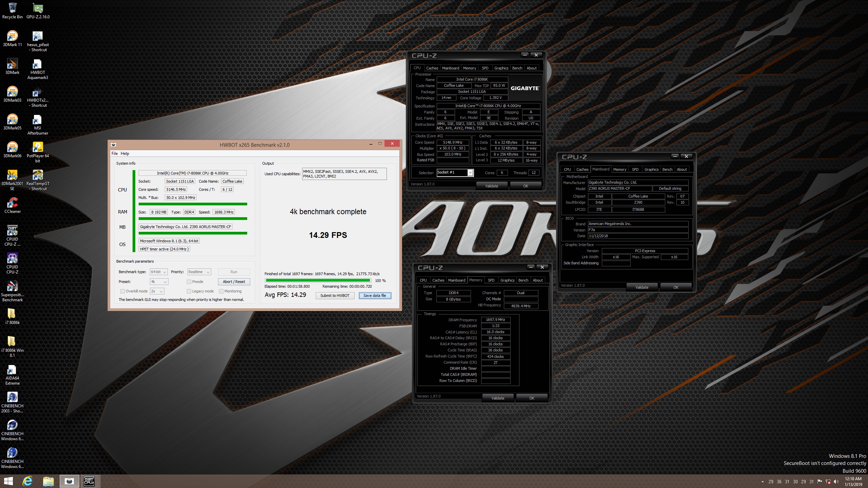Click OK in the Mainboard CPU-Z window
This screenshot has width=868, height=488.
pyautogui.click(x=676, y=287)
